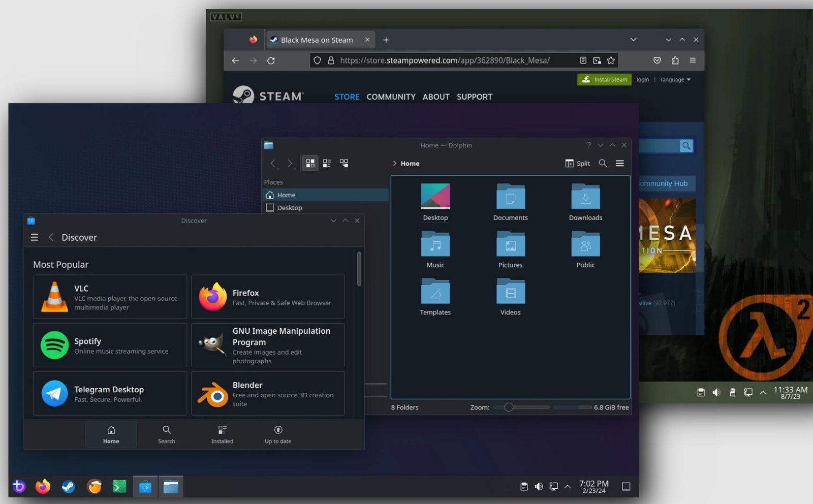813x504 pixels.
Task: Open the Steam language dropdown
Action: click(x=675, y=79)
